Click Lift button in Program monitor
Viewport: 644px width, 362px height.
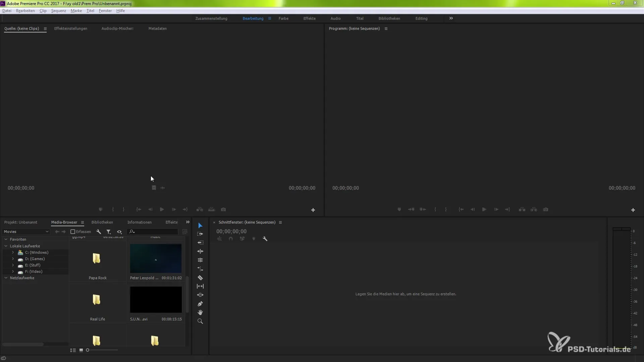522,209
